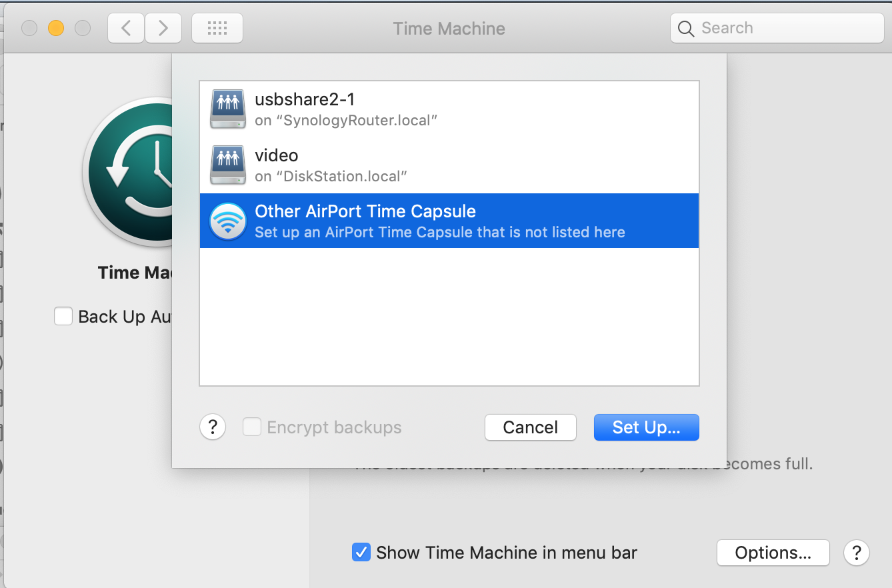Click the usbshare2-1 network drive icon
892x588 pixels.
(228, 109)
